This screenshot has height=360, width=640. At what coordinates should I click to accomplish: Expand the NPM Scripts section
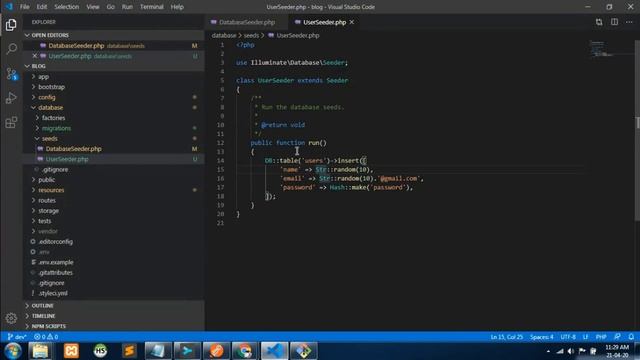(113, 326)
